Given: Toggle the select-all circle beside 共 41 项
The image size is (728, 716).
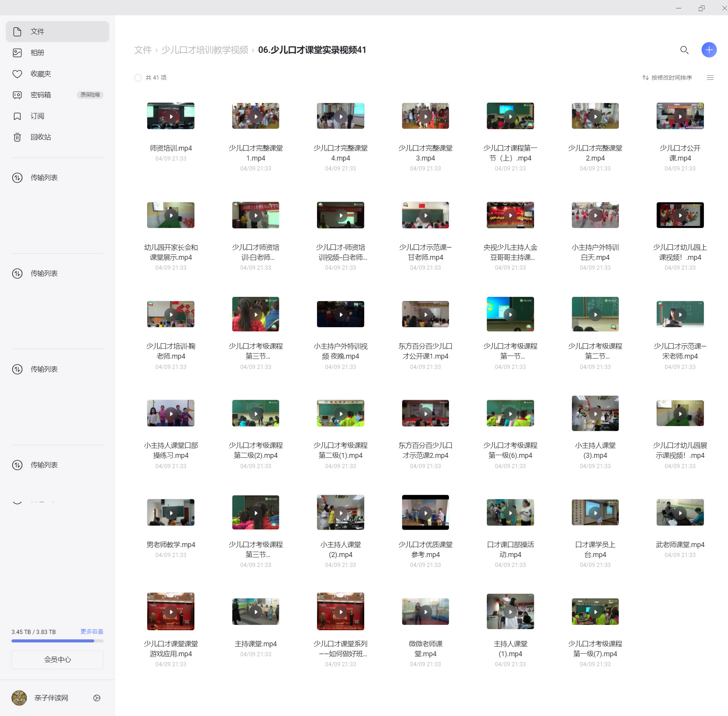Looking at the screenshot, I should point(138,78).
